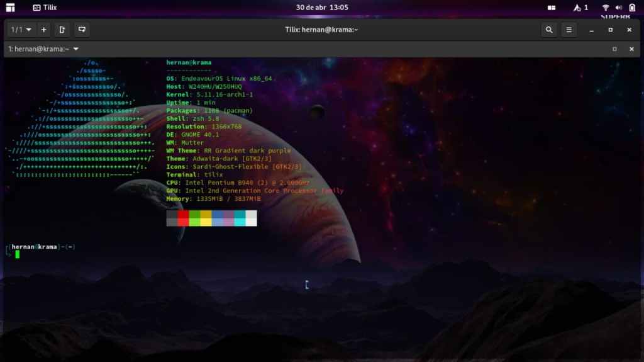Open the Tilix find search tool
Screen dimensions: 644x362
tap(549, 30)
